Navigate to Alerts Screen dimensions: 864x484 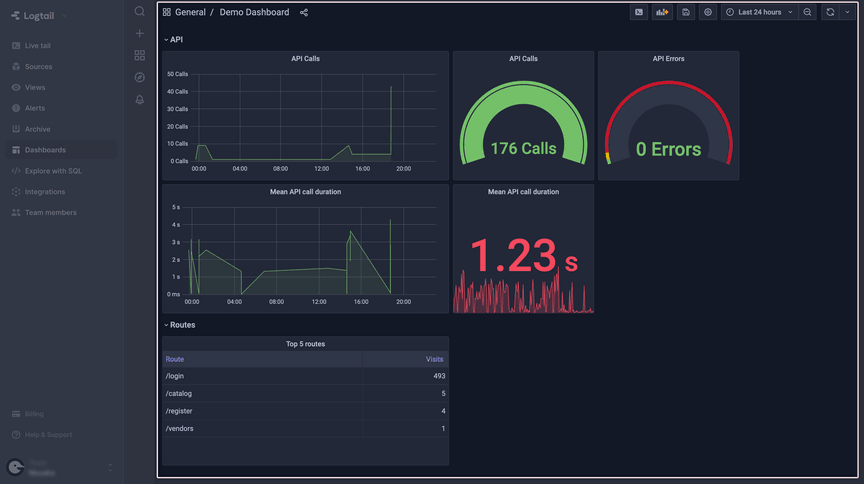point(35,109)
